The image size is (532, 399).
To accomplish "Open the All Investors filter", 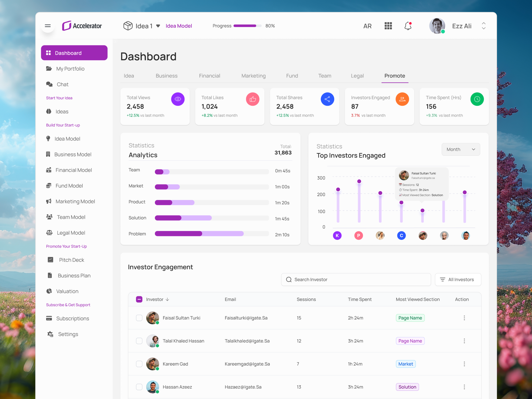I will coord(458,279).
